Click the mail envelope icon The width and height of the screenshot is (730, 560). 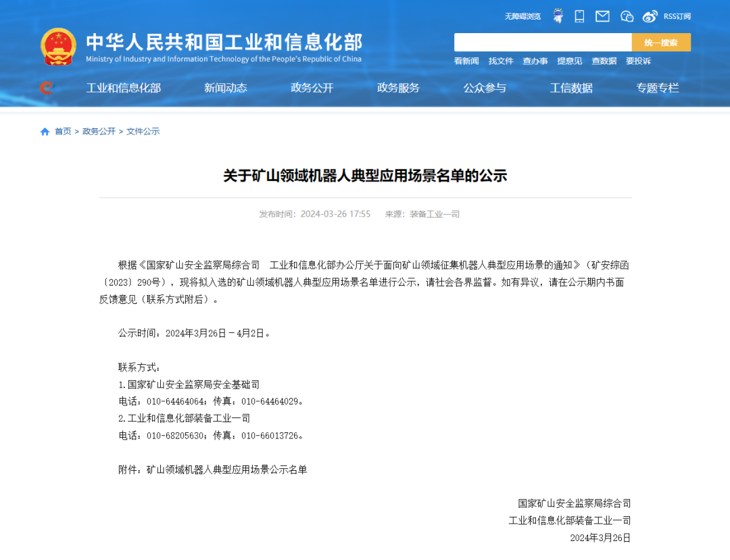click(602, 16)
